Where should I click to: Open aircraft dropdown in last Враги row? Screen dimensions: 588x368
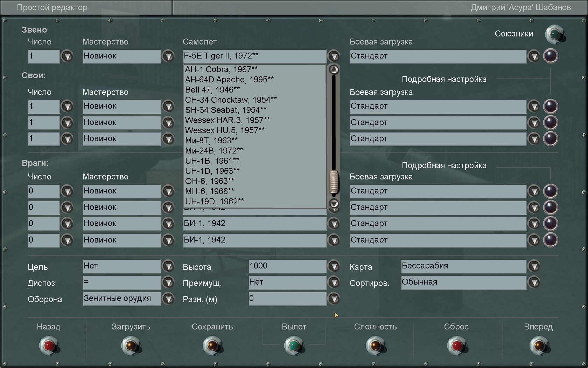tap(334, 240)
